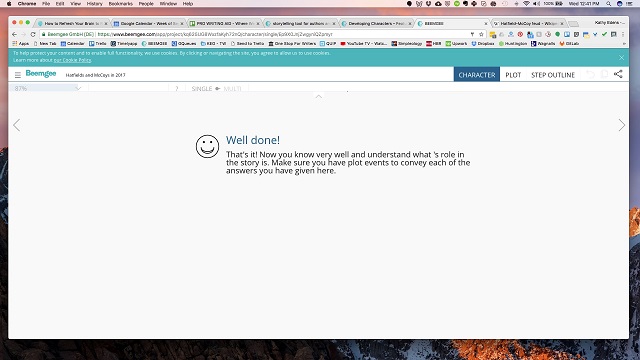Click the volume icon in menu bar
The image size is (640, 360).
[536, 4]
